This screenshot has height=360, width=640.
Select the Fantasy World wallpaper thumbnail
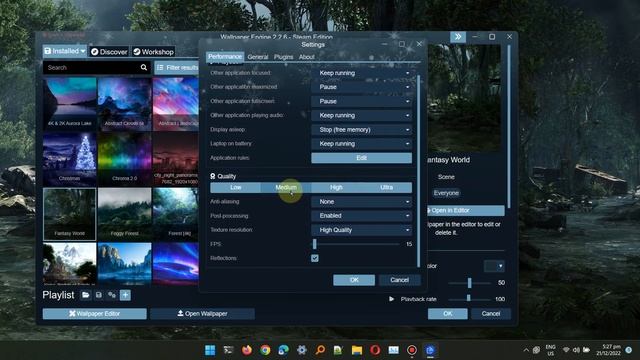coord(70,214)
